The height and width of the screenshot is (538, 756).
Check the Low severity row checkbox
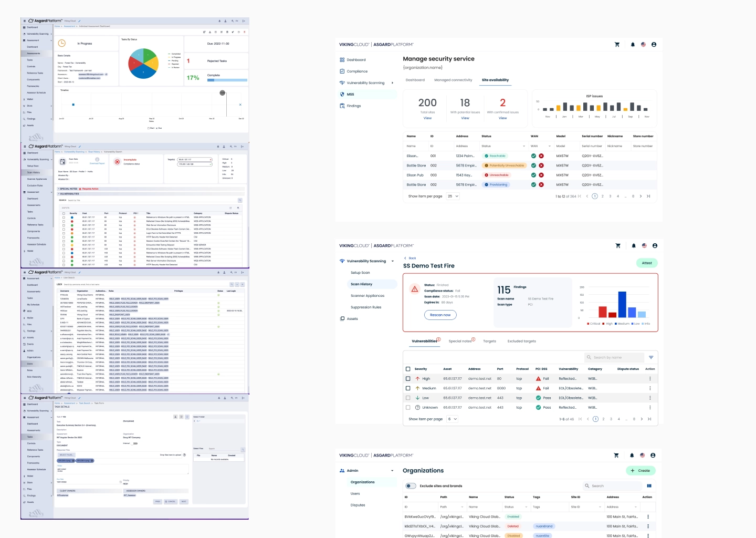click(408, 398)
